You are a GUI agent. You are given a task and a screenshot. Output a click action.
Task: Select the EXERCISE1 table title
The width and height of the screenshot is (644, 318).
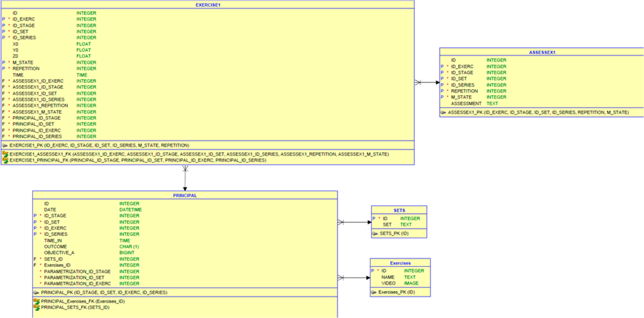(208, 5)
